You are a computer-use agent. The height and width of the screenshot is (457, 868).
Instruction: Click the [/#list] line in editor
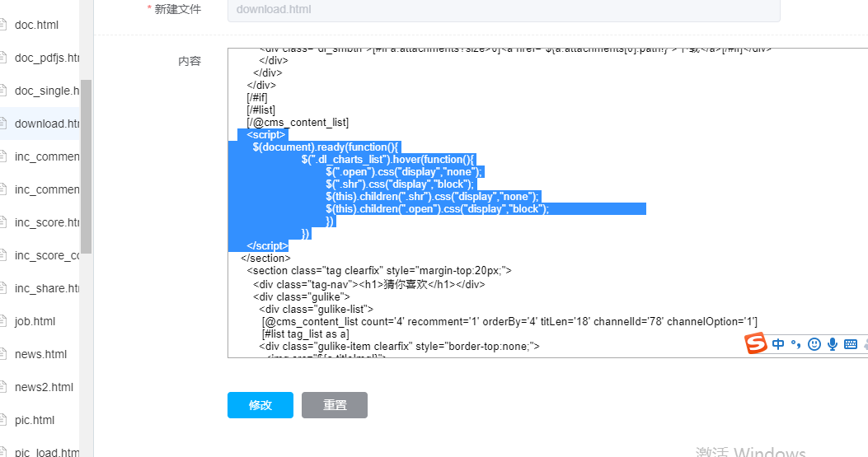[x=260, y=110]
